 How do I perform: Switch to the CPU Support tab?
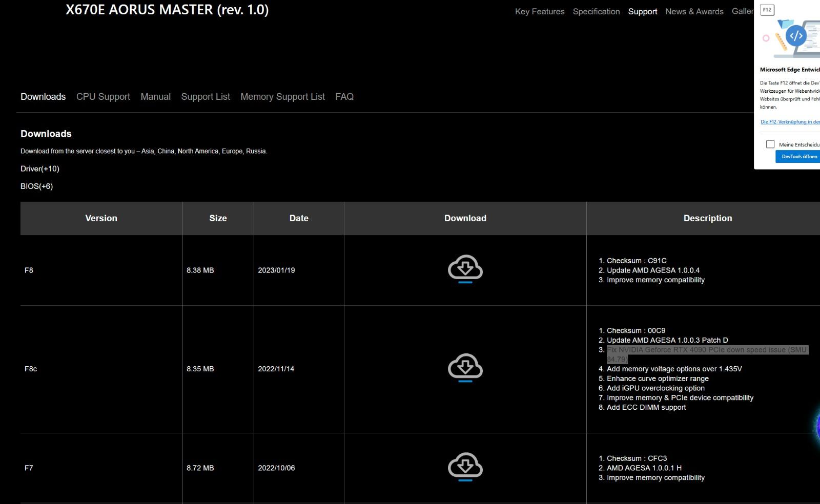coord(103,96)
